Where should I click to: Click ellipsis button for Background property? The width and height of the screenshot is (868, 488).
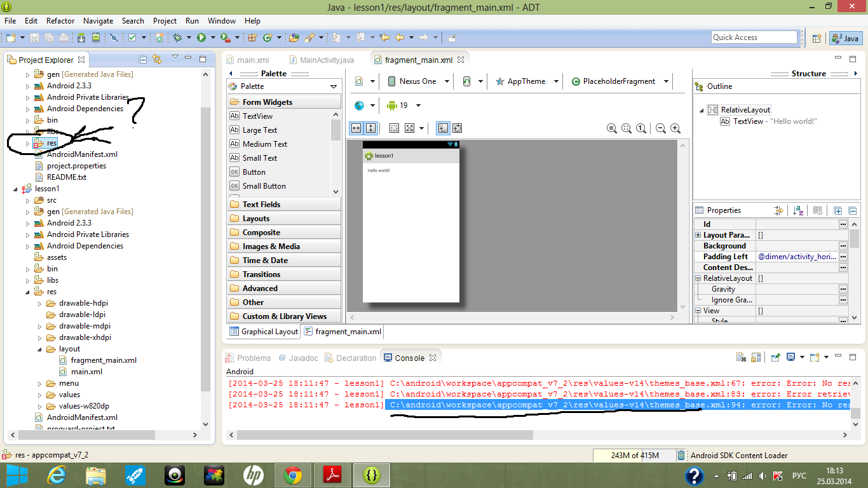tap(843, 246)
